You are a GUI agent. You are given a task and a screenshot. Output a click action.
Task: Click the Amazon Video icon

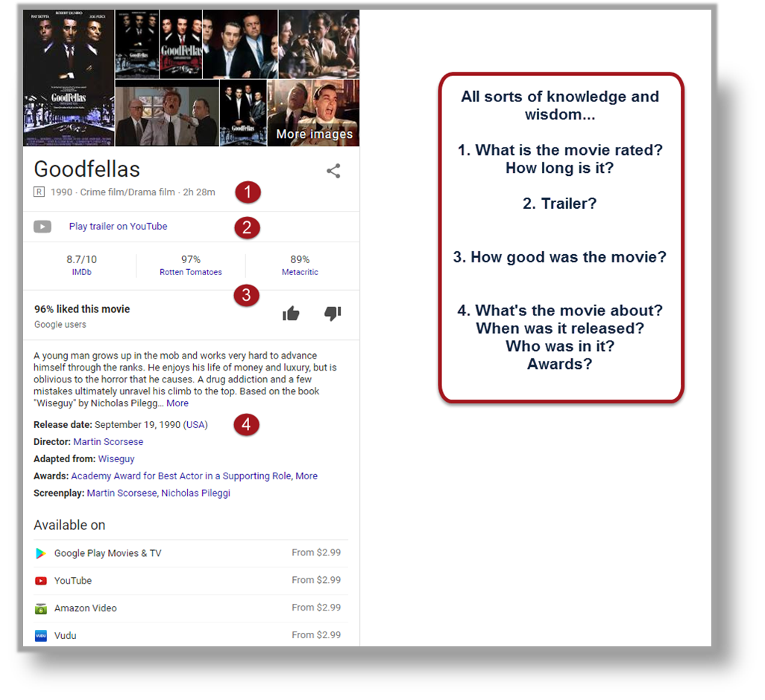41,608
